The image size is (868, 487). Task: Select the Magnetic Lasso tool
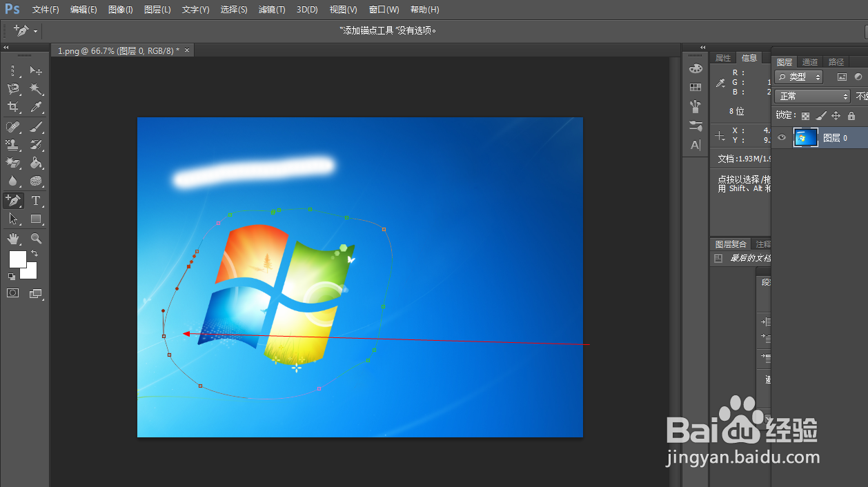(13, 89)
